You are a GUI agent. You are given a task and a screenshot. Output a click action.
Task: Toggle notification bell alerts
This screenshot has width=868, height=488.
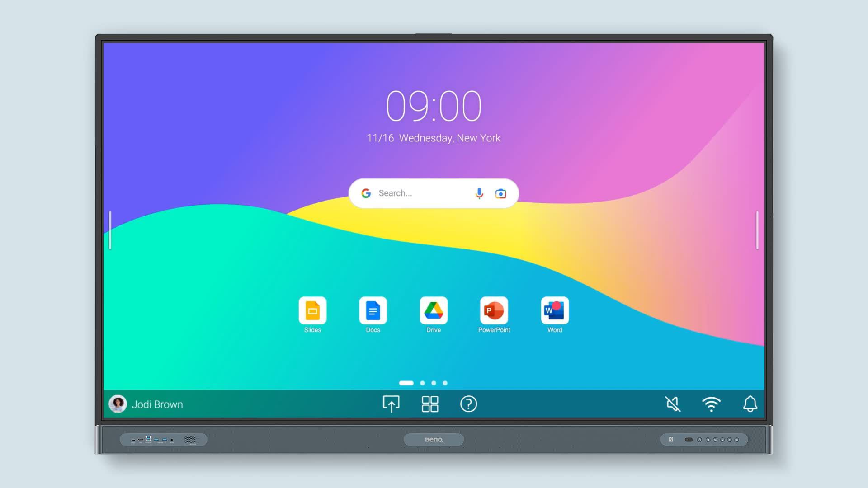(x=750, y=404)
